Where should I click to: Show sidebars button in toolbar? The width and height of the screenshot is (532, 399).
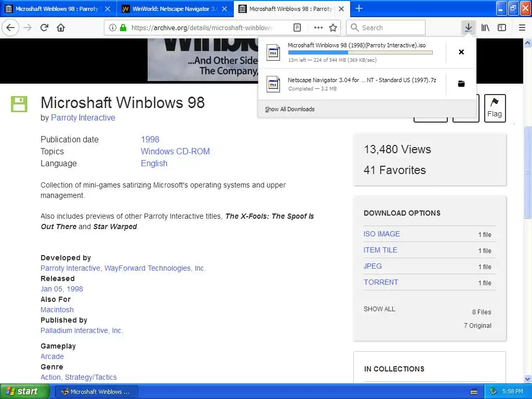[x=502, y=28]
